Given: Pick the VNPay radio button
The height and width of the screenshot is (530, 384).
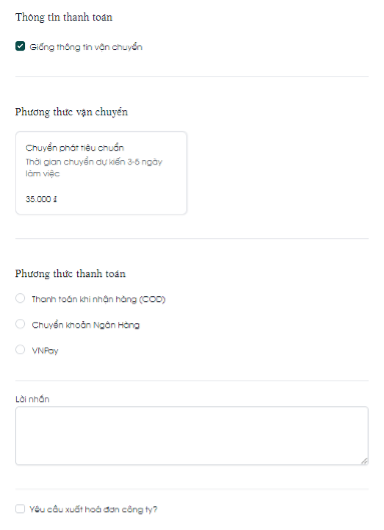Looking at the screenshot, I should 20,350.
